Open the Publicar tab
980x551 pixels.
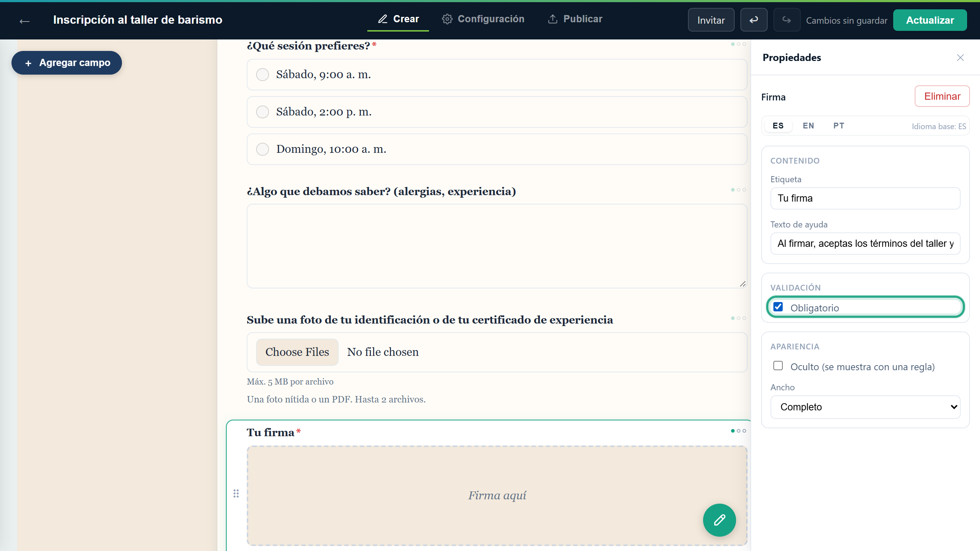[x=575, y=19]
